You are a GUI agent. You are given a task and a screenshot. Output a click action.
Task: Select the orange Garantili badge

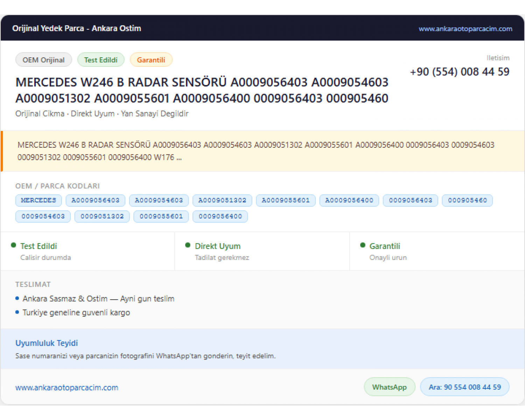pyautogui.click(x=151, y=60)
